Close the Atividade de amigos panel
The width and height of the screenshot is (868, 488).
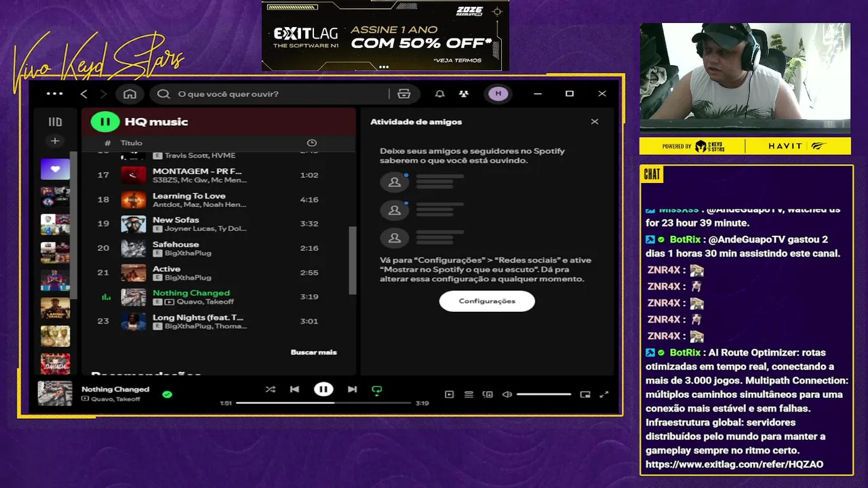(x=595, y=122)
